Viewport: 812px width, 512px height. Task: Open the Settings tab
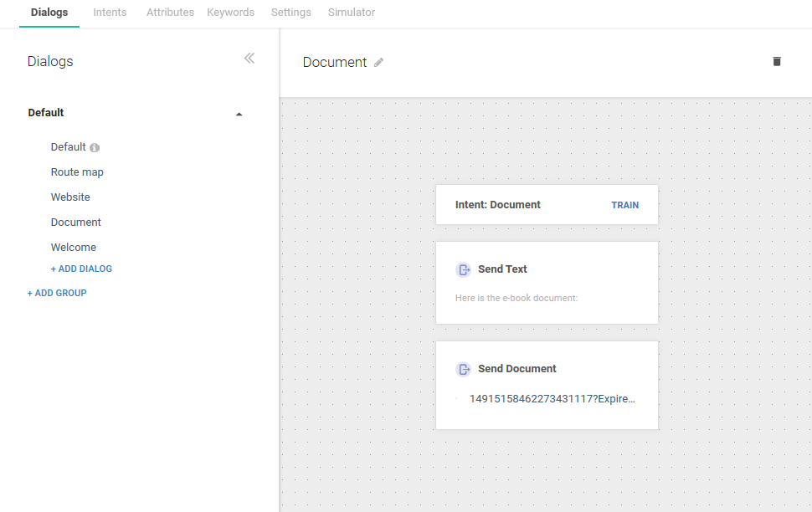[x=290, y=13]
